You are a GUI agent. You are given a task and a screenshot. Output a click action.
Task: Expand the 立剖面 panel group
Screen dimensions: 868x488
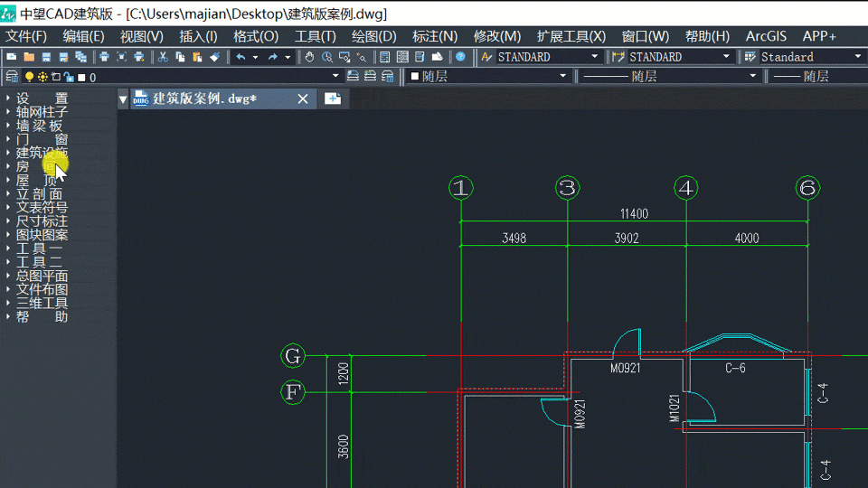pos(39,194)
